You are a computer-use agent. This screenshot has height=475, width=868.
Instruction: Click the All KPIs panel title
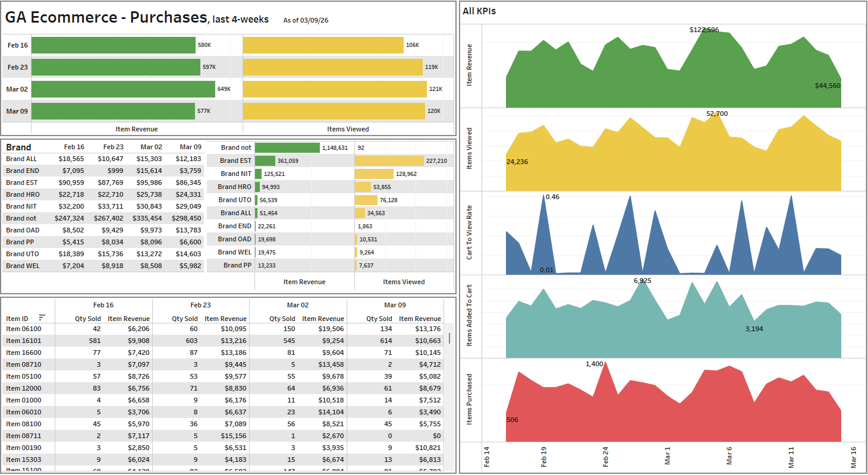(x=479, y=11)
